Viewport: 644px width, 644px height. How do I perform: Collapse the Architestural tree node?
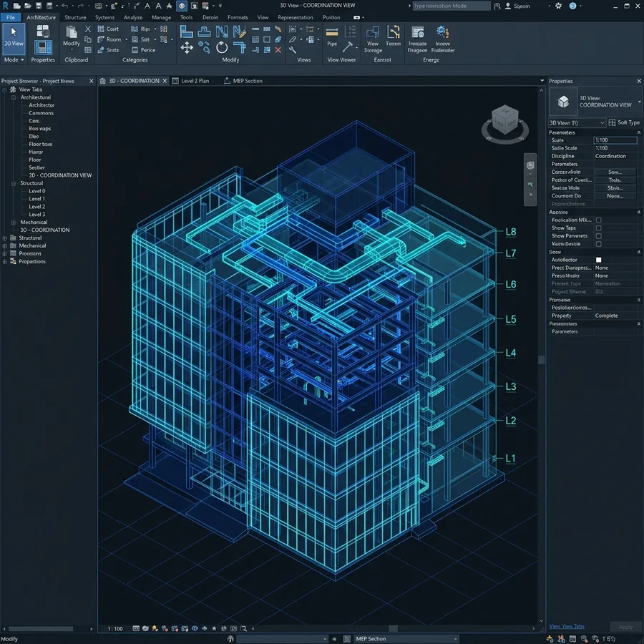point(13,98)
